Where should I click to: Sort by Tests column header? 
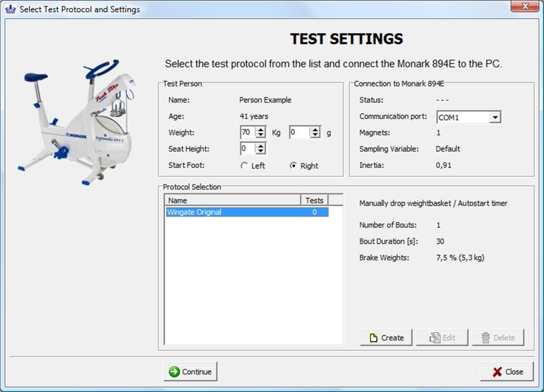(314, 200)
